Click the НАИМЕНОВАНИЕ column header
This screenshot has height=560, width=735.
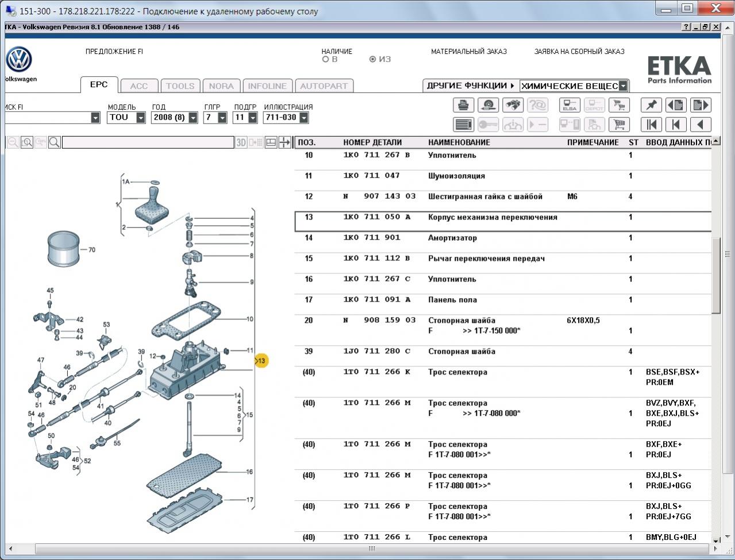tap(459, 142)
